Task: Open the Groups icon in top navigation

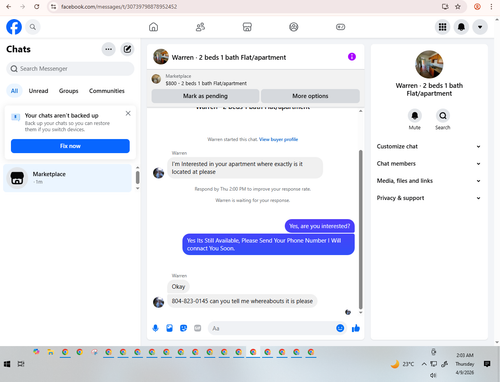Action: pyautogui.click(x=294, y=27)
